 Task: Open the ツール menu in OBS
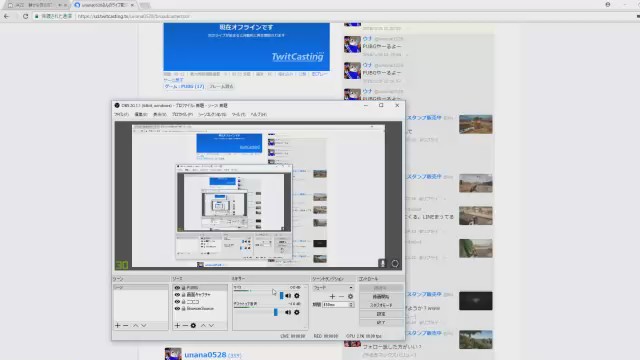[238, 115]
